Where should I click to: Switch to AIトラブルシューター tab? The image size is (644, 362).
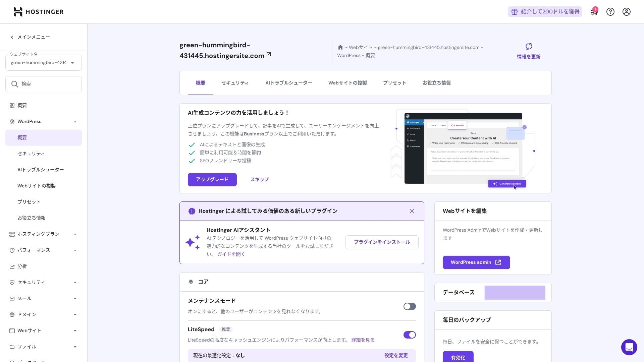pyautogui.click(x=289, y=83)
